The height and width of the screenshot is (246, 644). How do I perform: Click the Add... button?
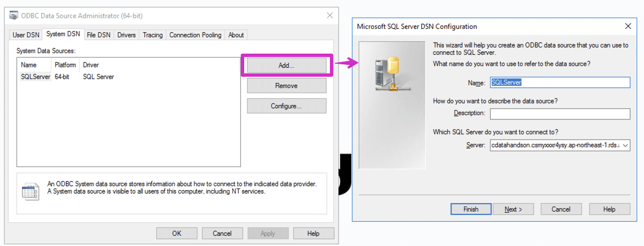286,65
